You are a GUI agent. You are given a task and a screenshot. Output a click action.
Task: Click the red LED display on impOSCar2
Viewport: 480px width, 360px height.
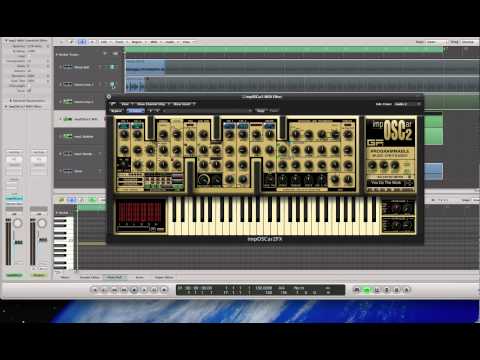(140, 212)
